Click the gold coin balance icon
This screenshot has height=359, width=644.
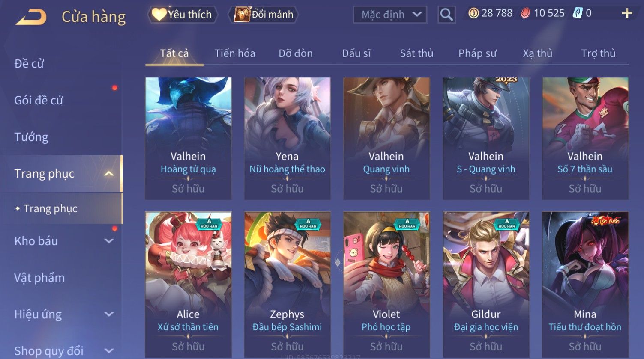coord(473,13)
